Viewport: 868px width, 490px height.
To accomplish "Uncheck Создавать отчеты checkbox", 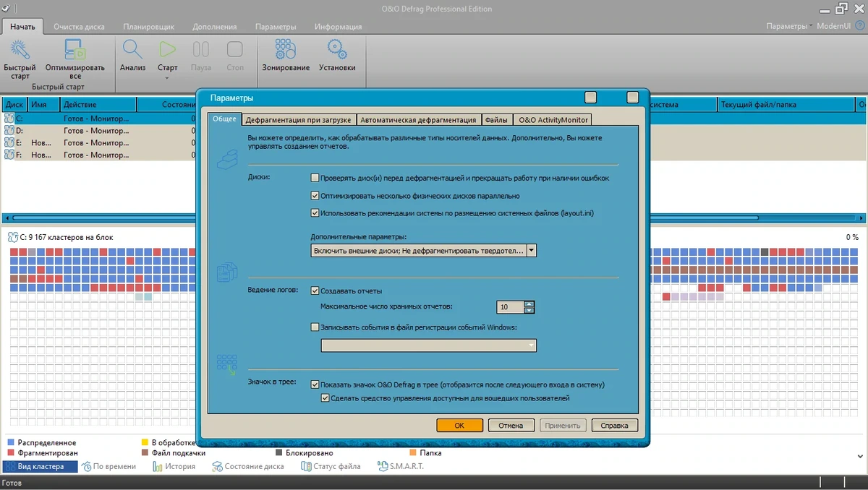I will [315, 291].
